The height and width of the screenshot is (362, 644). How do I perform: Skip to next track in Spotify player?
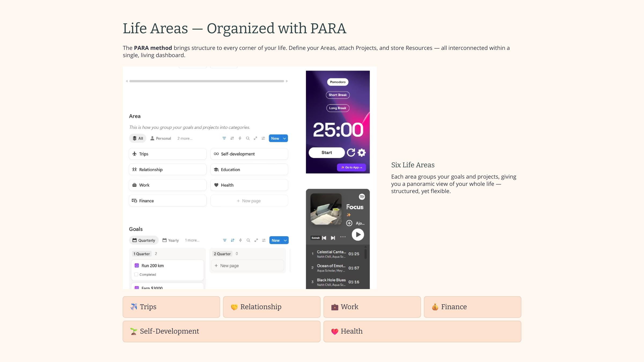(333, 238)
